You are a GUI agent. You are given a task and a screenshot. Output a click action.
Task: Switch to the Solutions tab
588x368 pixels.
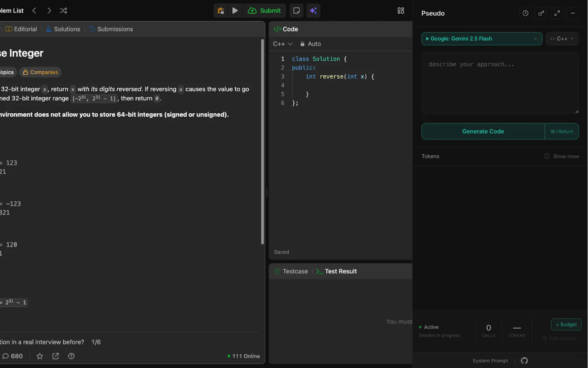click(x=63, y=29)
